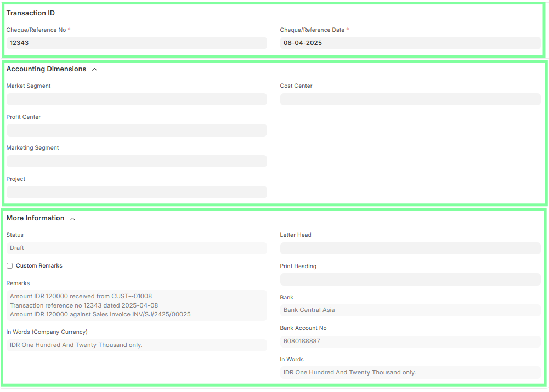The image size is (549, 392).
Task: Click the Project input field
Action: pos(136,192)
